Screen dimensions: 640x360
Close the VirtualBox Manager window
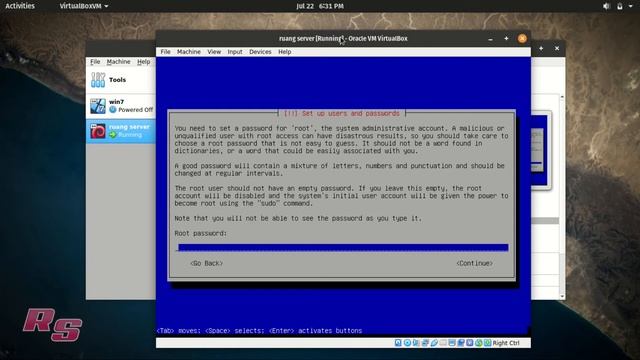[557, 48]
